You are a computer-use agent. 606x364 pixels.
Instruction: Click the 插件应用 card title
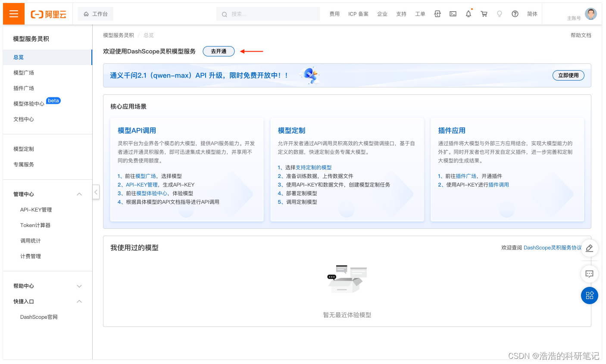[452, 131]
